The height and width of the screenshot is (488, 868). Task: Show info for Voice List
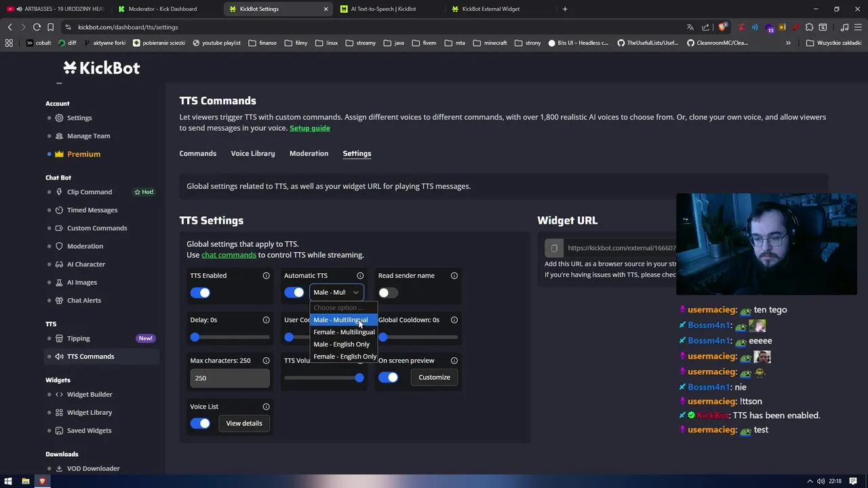point(266,407)
